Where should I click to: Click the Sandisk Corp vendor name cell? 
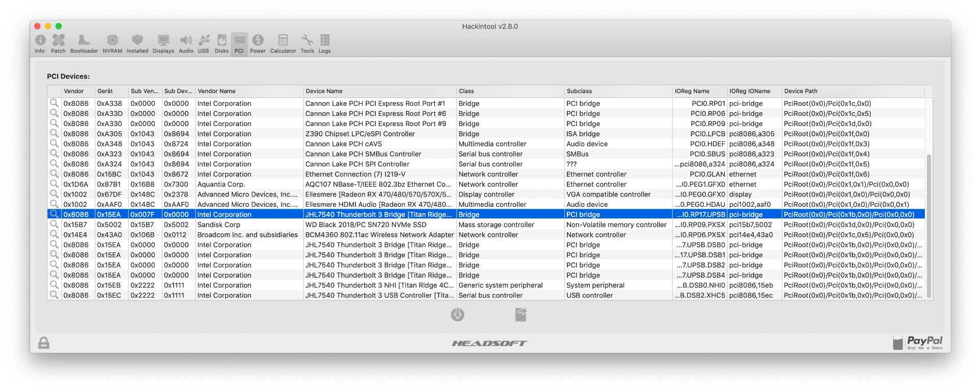pyautogui.click(x=250, y=225)
